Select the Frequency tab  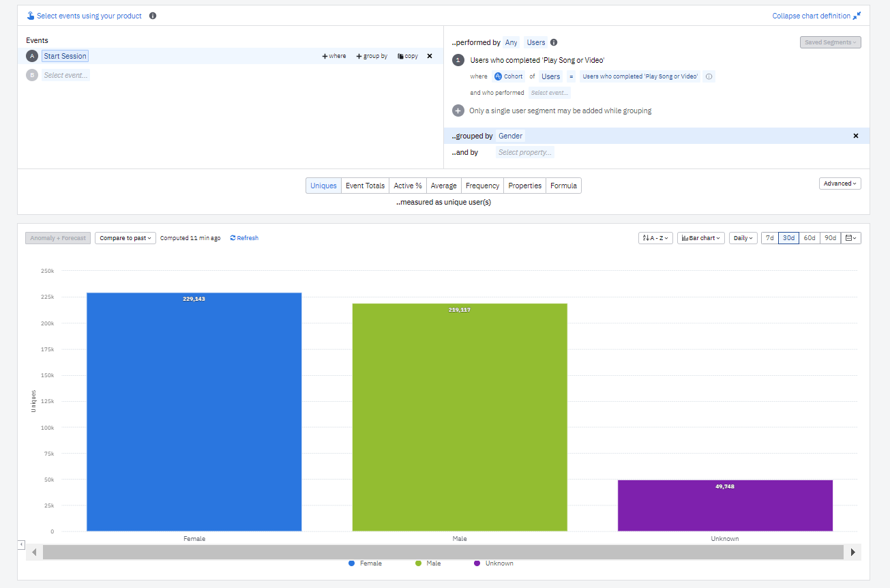click(x=483, y=186)
